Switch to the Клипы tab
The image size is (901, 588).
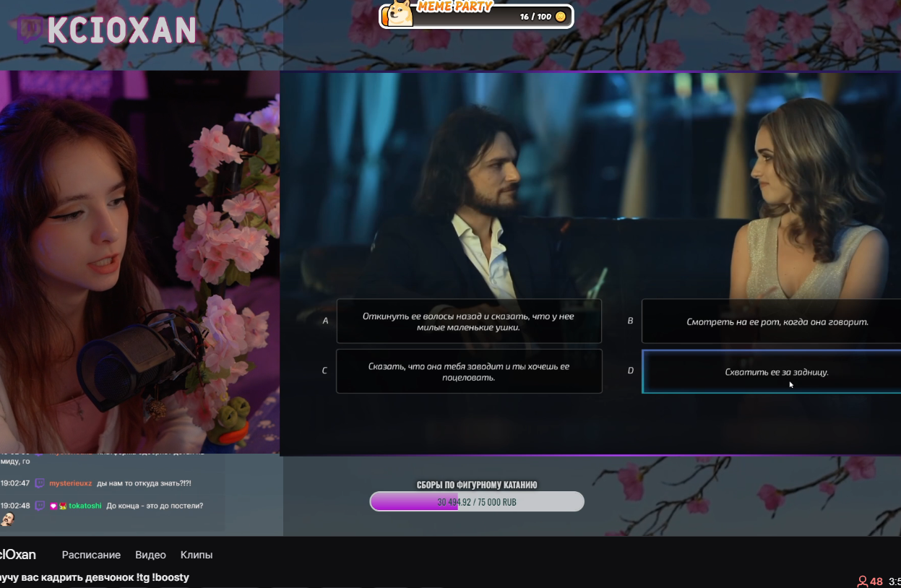tap(197, 555)
